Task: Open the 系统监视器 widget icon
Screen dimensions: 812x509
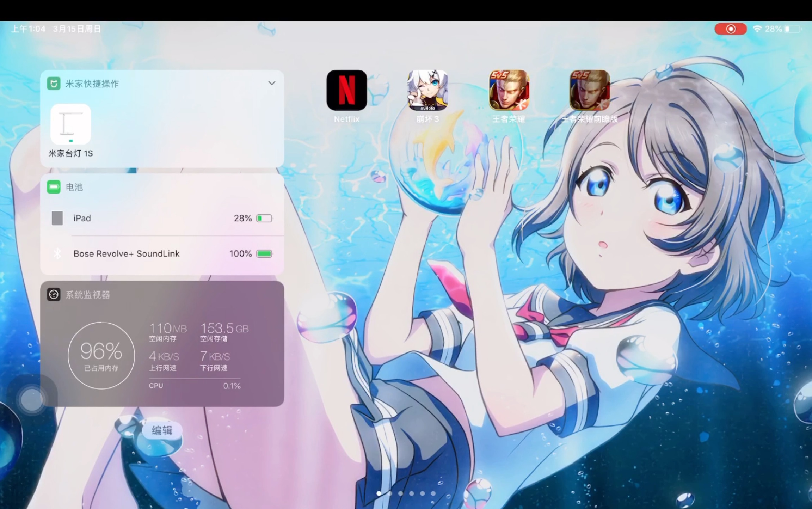Action: 54,294
